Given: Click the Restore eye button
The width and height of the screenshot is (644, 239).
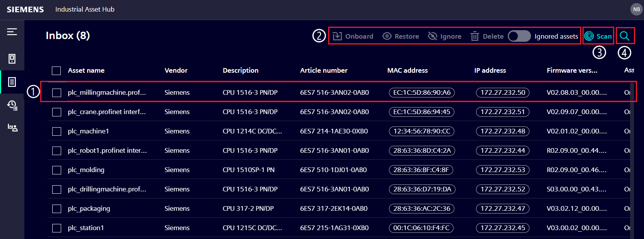Looking at the screenshot, I should [x=401, y=36].
